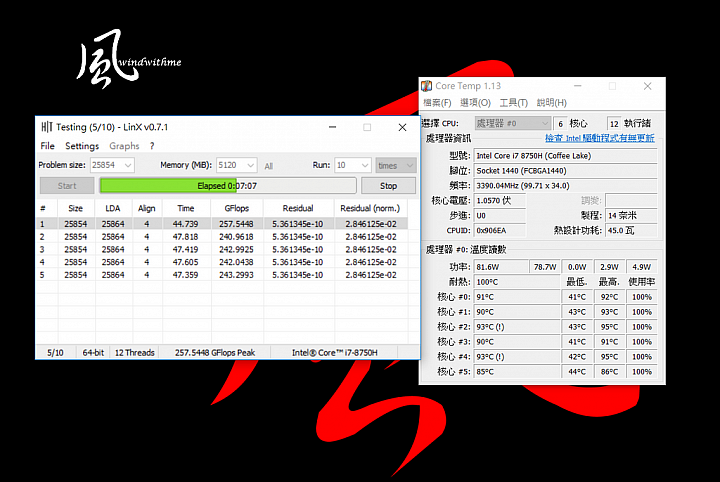Click the Align column header
The height and width of the screenshot is (482, 720).
[146, 208]
